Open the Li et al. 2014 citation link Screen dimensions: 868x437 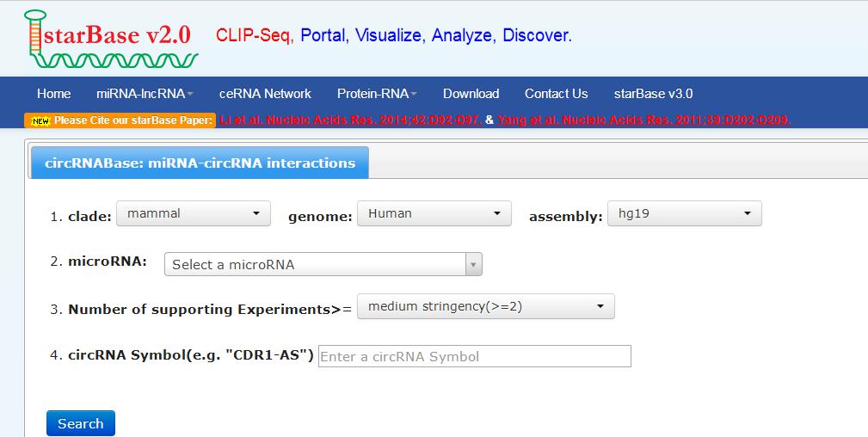coord(350,120)
